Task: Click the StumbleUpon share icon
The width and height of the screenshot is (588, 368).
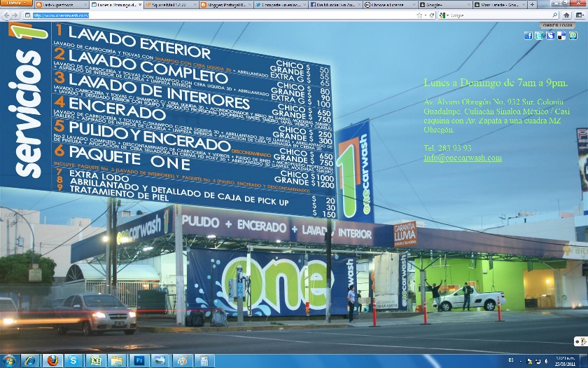Action: tap(573, 36)
